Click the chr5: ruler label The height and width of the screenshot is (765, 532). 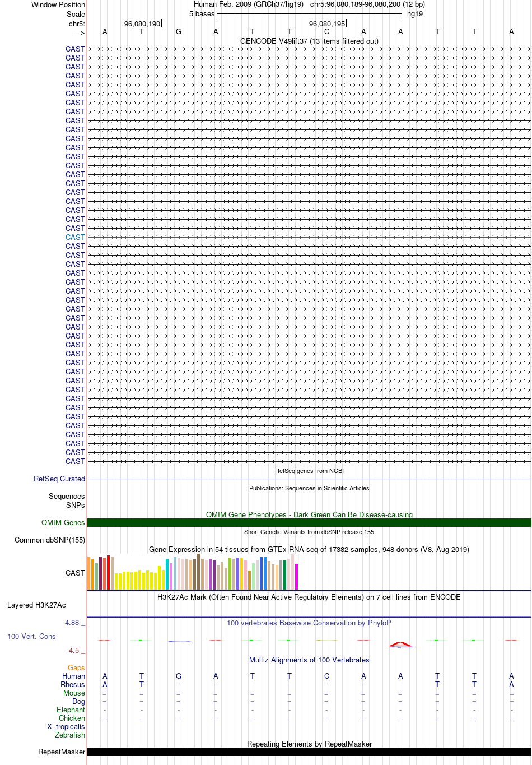click(x=77, y=24)
